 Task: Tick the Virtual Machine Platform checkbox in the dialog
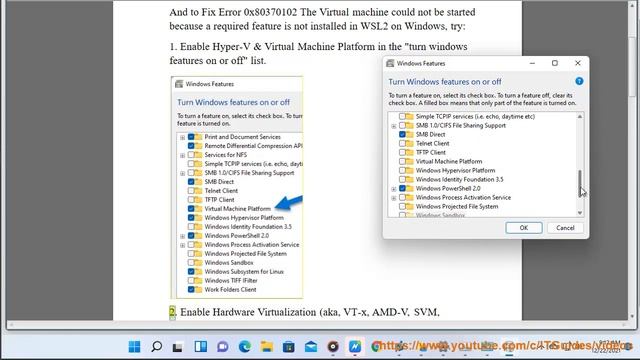click(x=402, y=161)
